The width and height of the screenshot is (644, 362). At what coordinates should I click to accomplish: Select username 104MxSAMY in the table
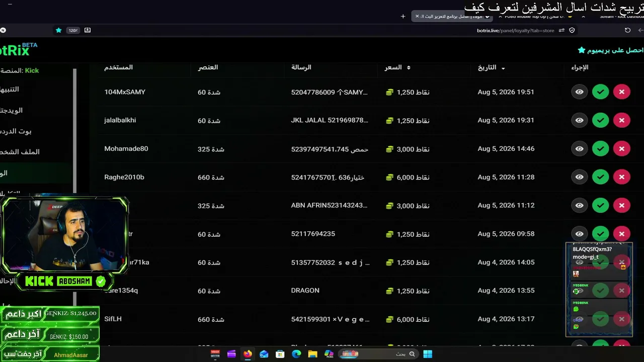click(x=125, y=92)
